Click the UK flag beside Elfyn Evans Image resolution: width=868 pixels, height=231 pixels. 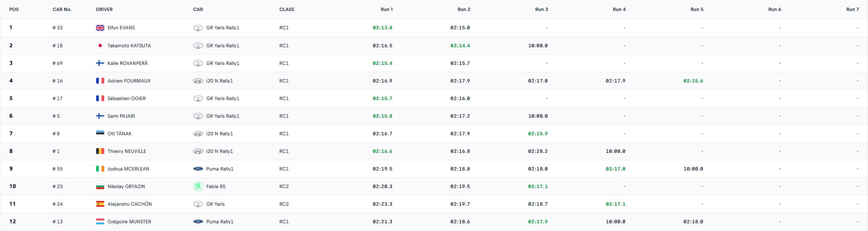pyautogui.click(x=100, y=28)
